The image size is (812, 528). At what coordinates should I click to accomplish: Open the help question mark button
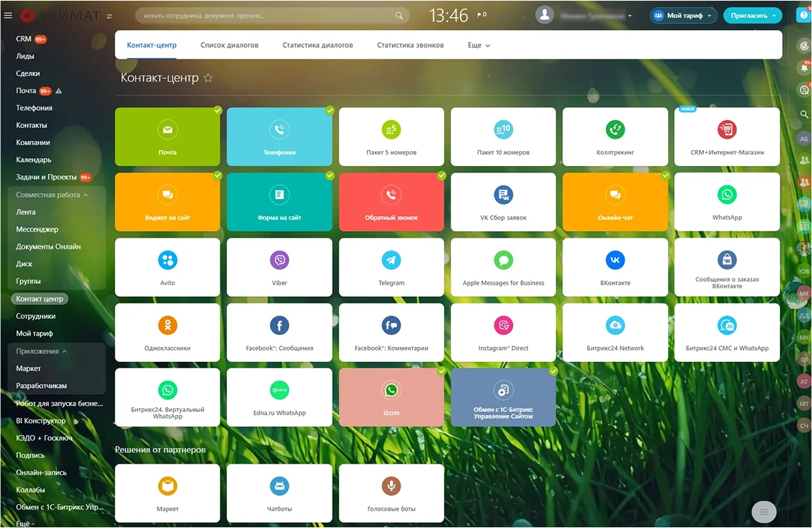(803, 15)
